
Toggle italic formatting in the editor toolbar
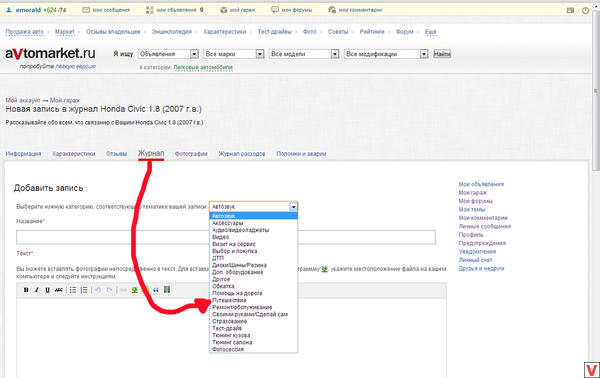coord(37,290)
